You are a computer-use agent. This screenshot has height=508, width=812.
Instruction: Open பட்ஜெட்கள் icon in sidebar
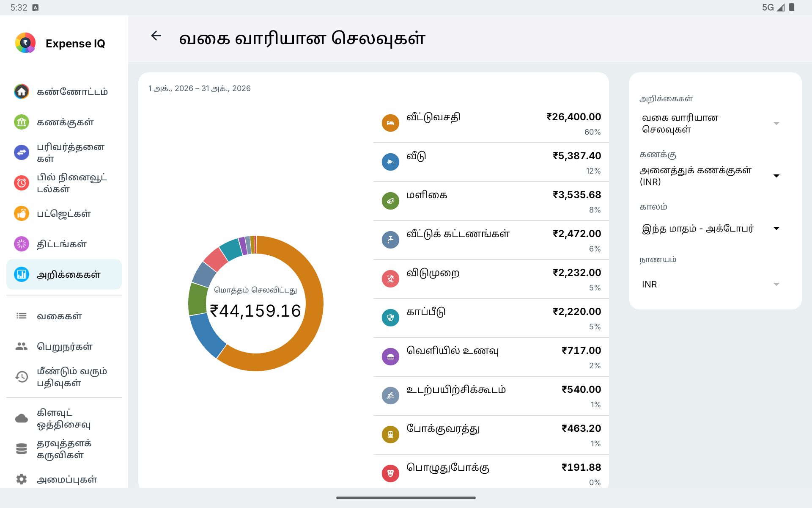pos(22,213)
